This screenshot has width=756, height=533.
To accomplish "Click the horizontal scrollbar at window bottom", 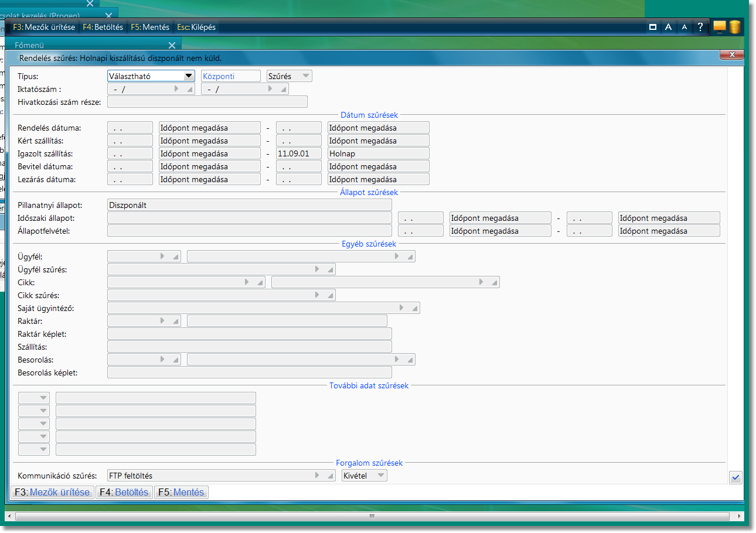I will [372, 517].
